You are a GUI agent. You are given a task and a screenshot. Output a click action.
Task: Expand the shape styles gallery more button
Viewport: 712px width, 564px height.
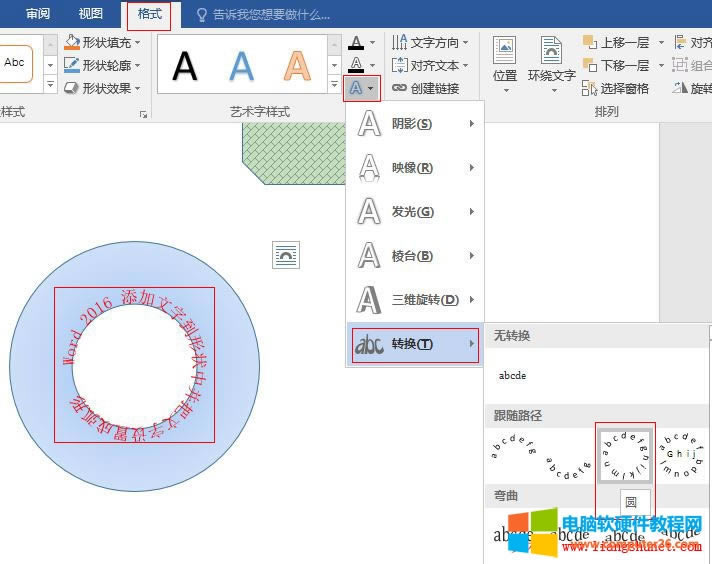click(x=50, y=85)
